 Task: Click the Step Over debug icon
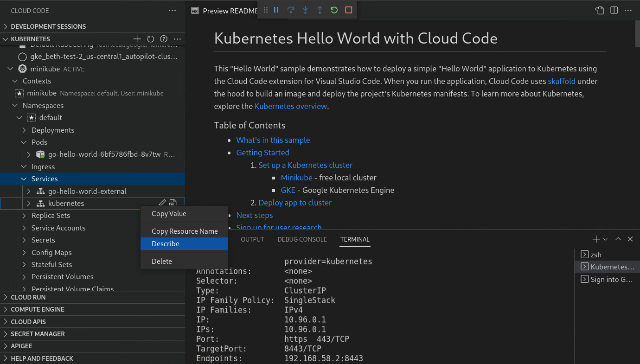pos(291,10)
